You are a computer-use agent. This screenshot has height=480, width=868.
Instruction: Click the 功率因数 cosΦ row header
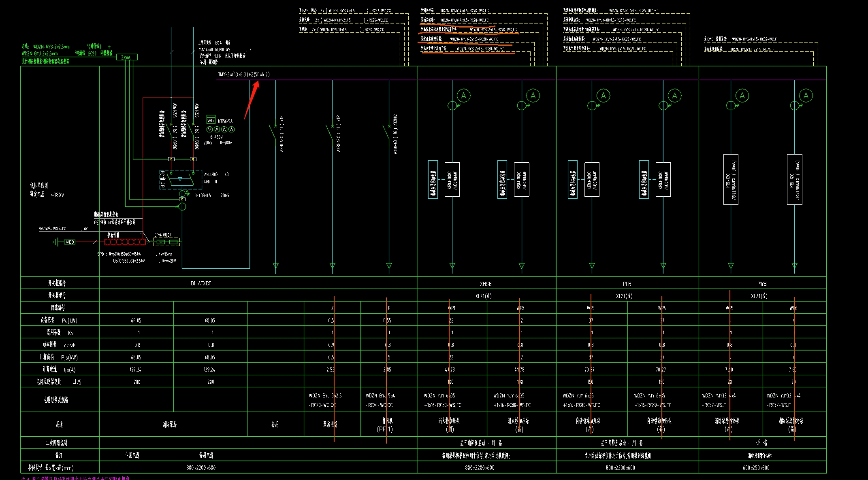(59, 345)
